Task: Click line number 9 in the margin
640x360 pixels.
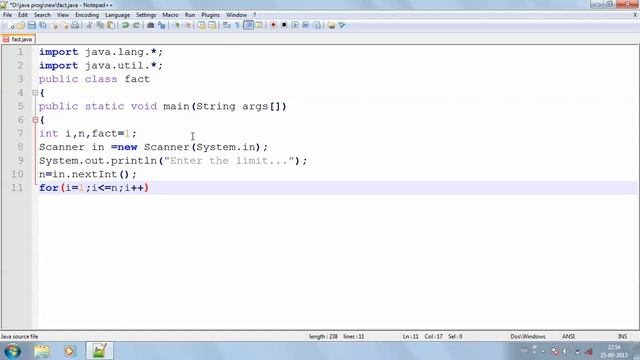Action: 20,160
